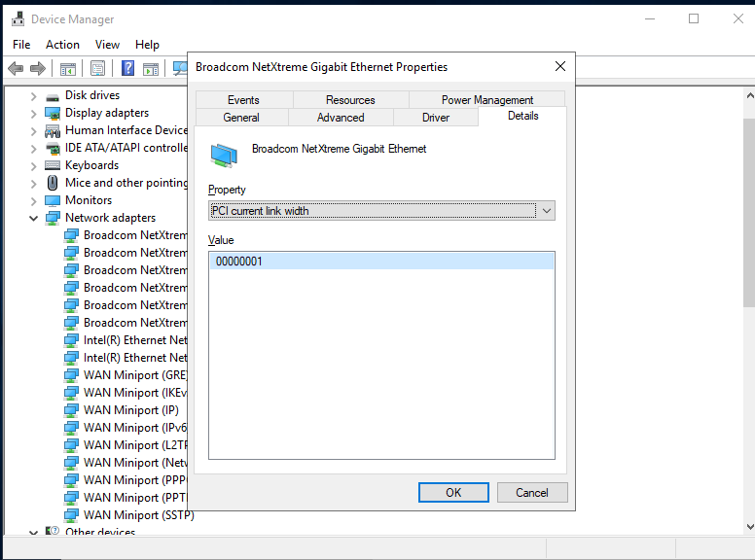Click the WAN Miniport (SSTP) adapter icon

coord(71,515)
